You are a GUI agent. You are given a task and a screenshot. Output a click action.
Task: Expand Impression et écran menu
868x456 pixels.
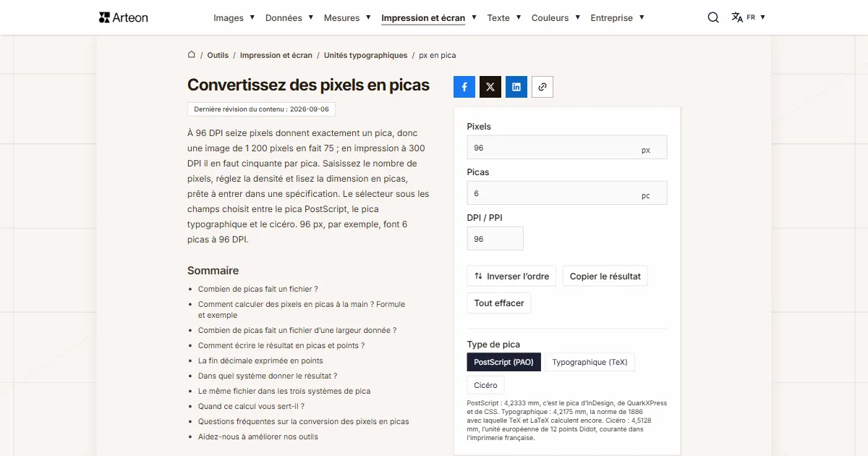click(x=429, y=17)
